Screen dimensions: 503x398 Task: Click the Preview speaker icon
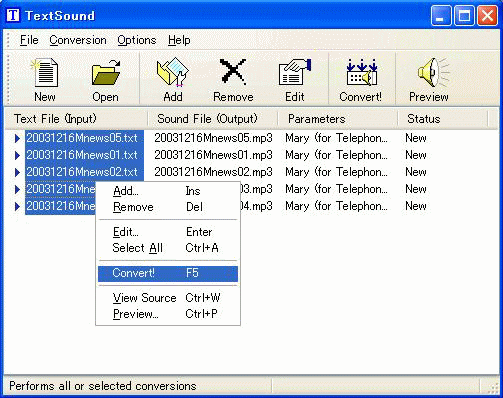tap(433, 72)
